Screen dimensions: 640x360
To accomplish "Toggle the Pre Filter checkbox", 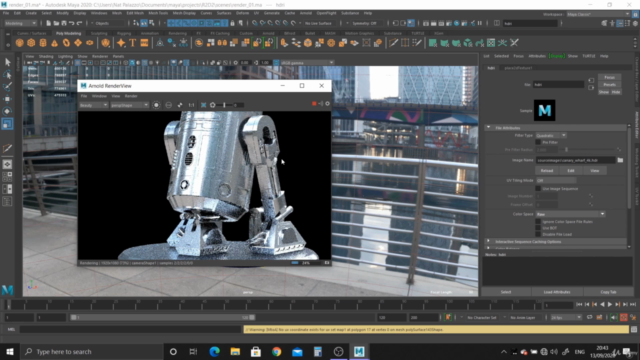I will point(538,142).
